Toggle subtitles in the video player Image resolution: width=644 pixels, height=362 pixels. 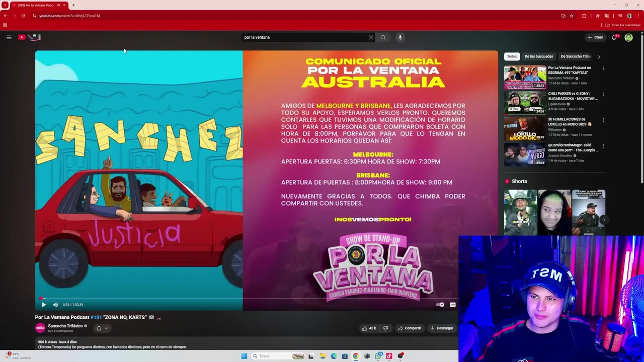(x=453, y=305)
